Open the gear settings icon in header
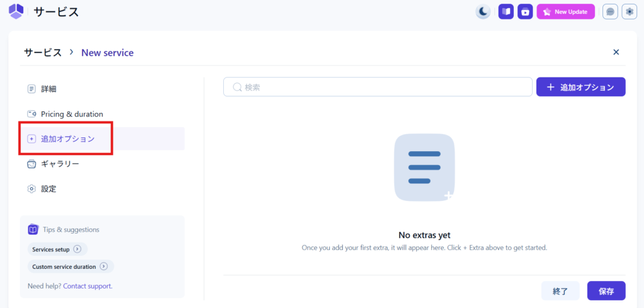Viewport: 644px width, 308px height. (x=629, y=12)
